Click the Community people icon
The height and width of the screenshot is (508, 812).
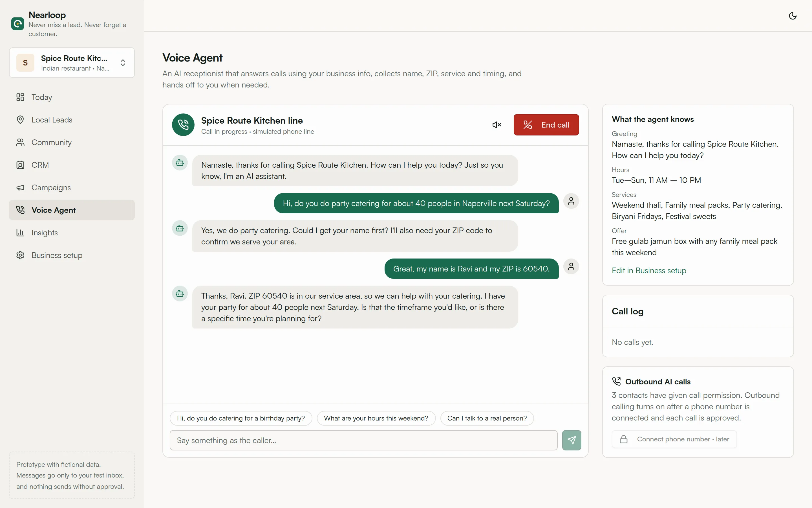[x=20, y=143]
